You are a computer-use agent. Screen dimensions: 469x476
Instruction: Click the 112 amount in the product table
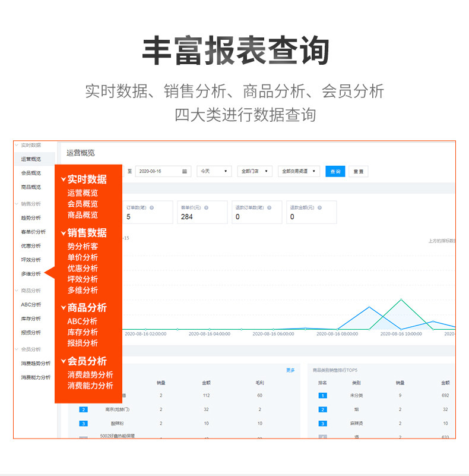206,396
